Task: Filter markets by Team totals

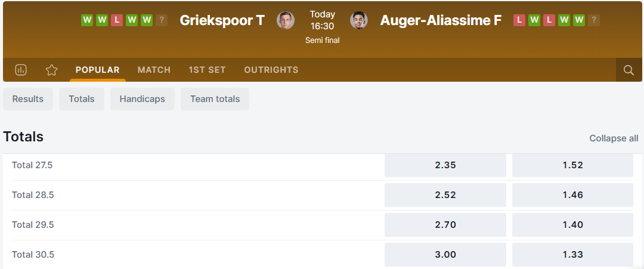Action: [x=215, y=99]
